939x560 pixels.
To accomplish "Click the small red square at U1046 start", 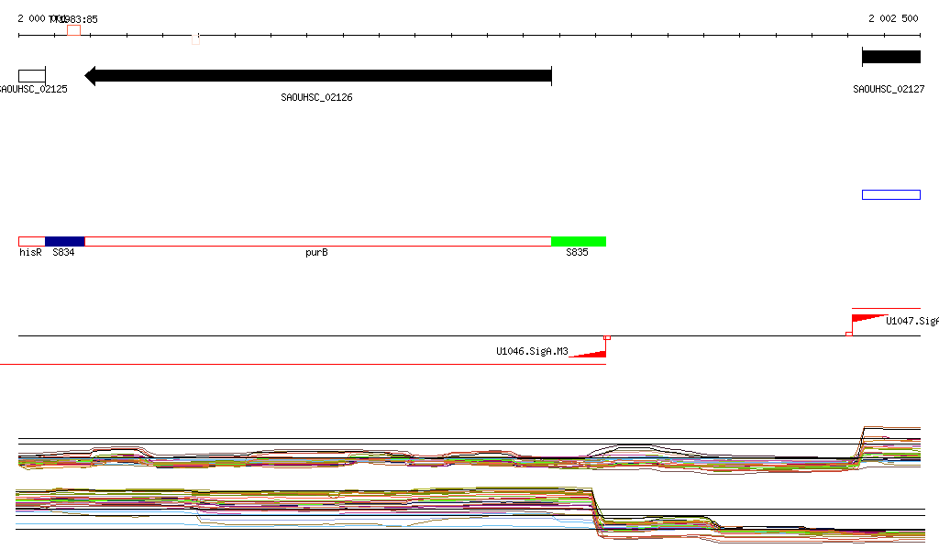I will click(x=607, y=338).
